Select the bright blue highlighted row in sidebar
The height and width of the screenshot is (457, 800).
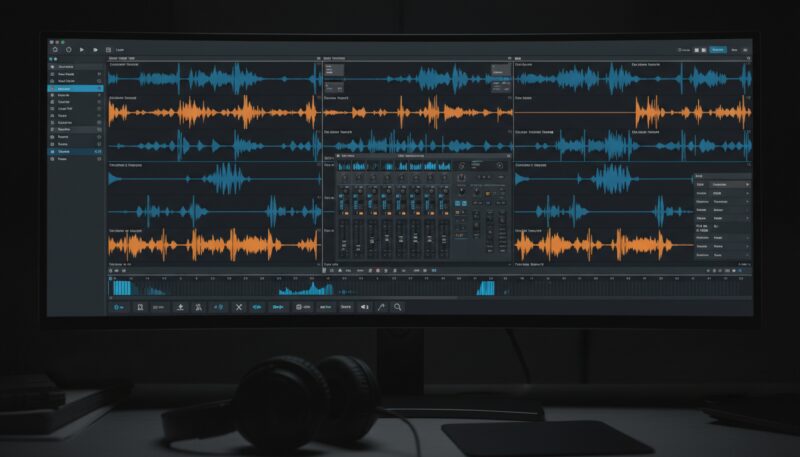coord(76,88)
